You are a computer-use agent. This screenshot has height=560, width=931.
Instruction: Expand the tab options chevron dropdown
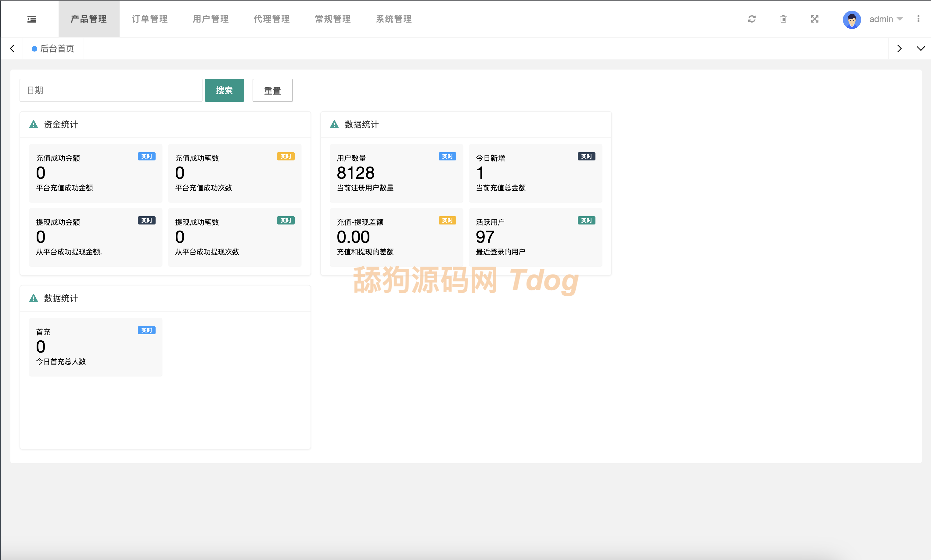click(x=920, y=48)
